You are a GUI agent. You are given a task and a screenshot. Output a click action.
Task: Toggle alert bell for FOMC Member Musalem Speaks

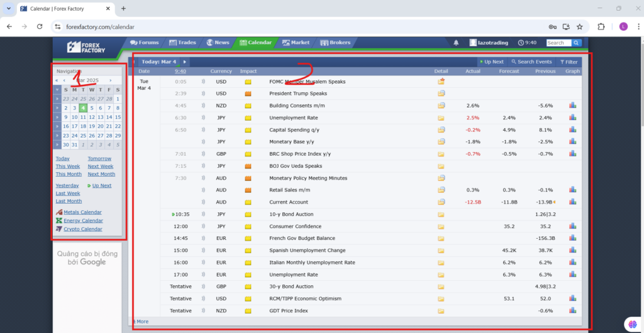203,82
